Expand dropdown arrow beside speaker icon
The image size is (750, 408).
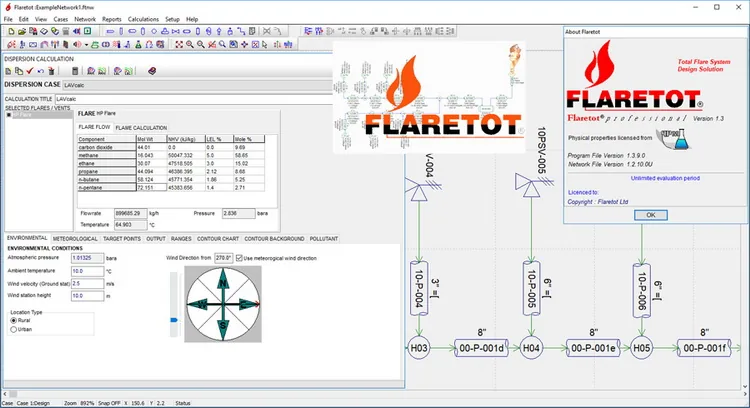pos(86,45)
